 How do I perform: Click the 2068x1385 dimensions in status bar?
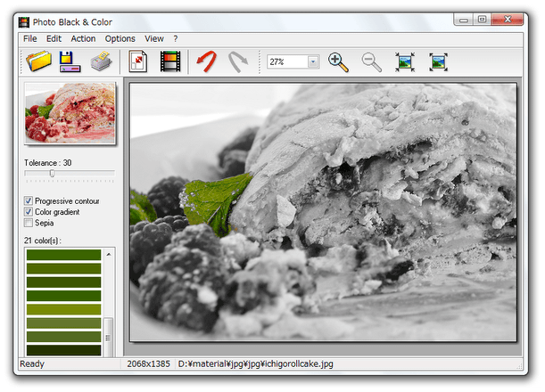(148, 363)
